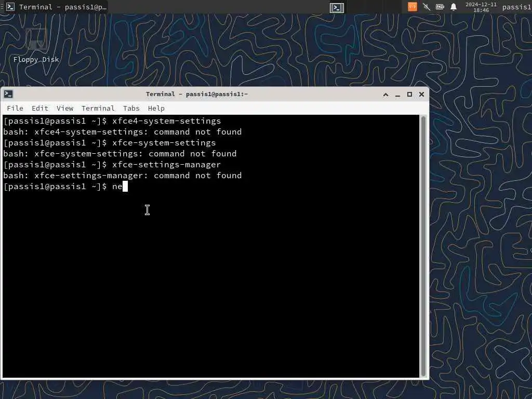Image resolution: width=532 pixels, height=399 pixels.
Task: Click the terminal window title text
Action: (197, 94)
